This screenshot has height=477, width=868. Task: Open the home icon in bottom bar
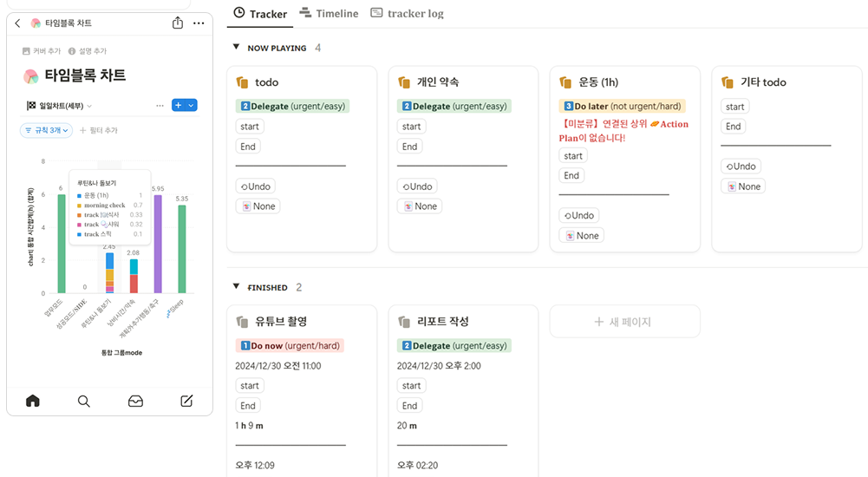click(x=33, y=401)
